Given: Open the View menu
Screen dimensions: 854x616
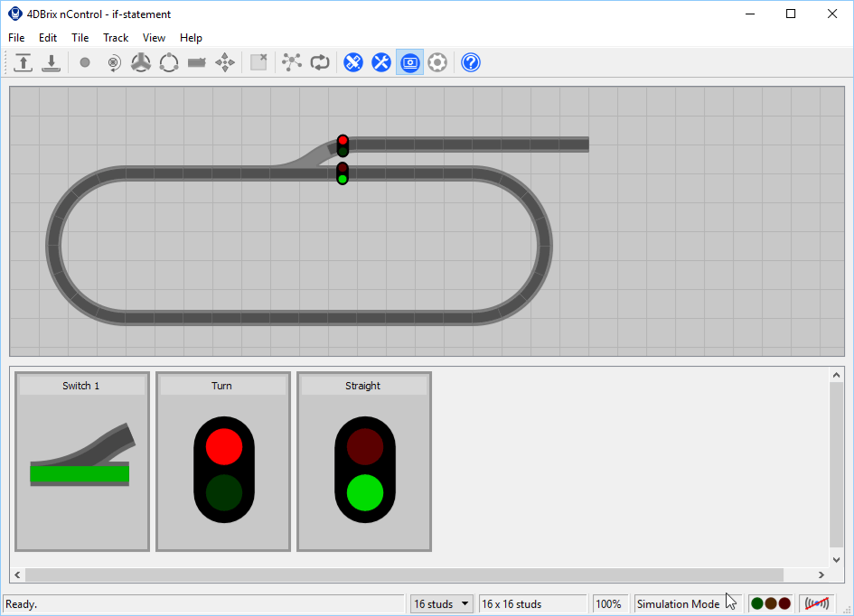Looking at the screenshot, I should pos(154,38).
